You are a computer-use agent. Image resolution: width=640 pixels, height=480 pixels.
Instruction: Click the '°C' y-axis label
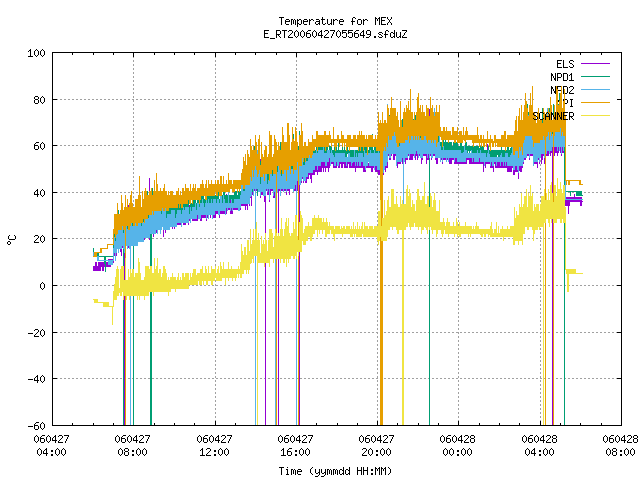pos(12,240)
